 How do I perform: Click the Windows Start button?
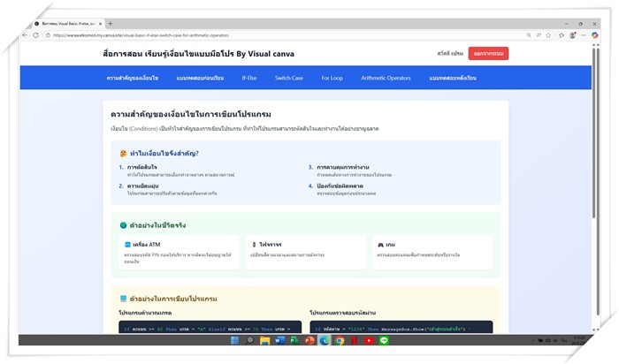[236, 340]
